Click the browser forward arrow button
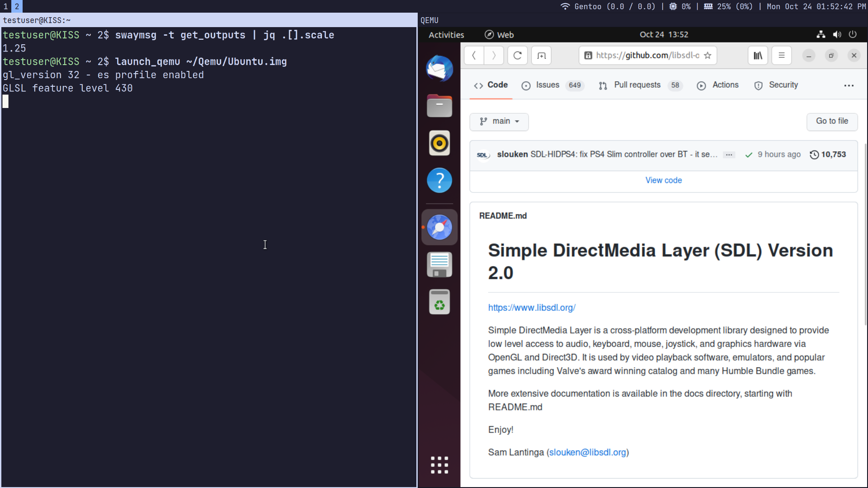868x488 pixels. pyautogui.click(x=494, y=56)
